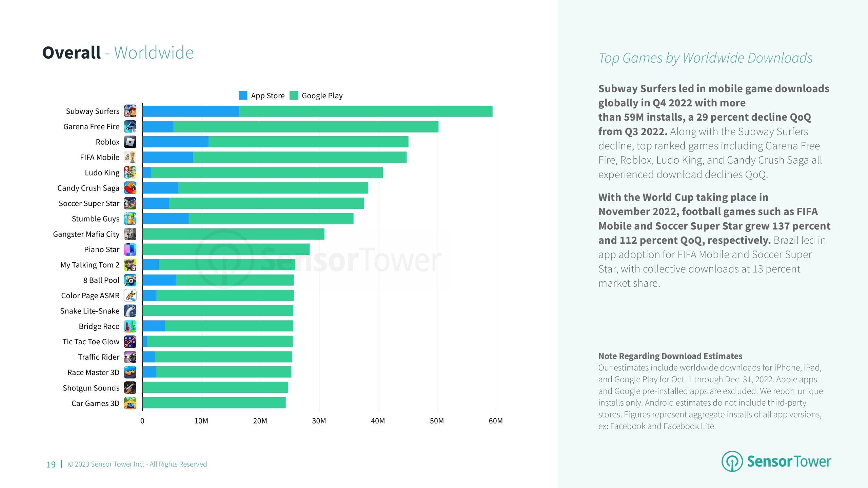The height and width of the screenshot is (488, 868).
Task: Select the FIFA Mobile trophy icon
Action: tap(130, 157)
